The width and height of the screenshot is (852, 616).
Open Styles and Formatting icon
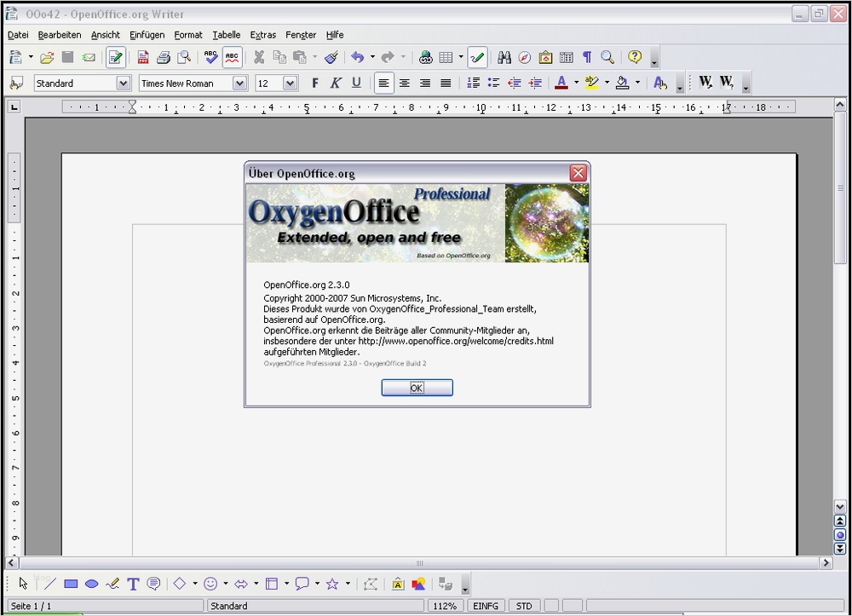click(x=16, y=83)
